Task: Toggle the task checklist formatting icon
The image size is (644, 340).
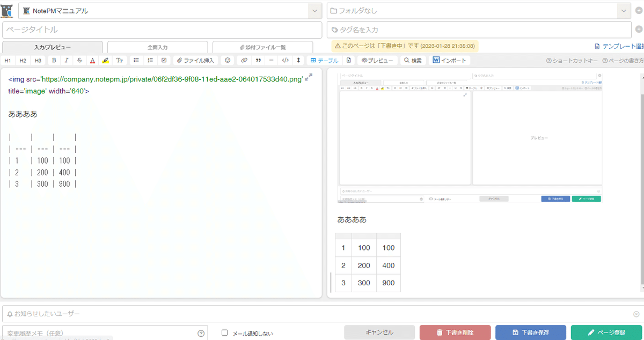Action: pos(164,60)
